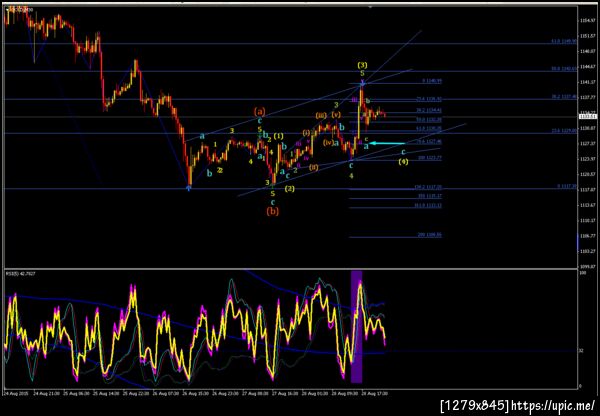Select the 200 Fibonacci extension level label
This screenshot has height=416, width=600.
click(430, 235)
